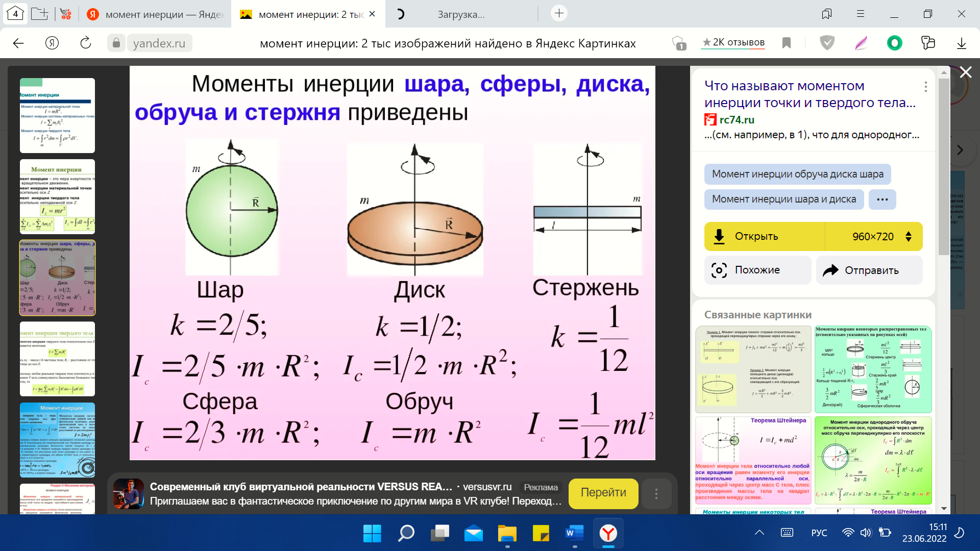This screenshot has width=980, height=551.
Task: Open Task View on the taskbar
Action: coord(439,533)
